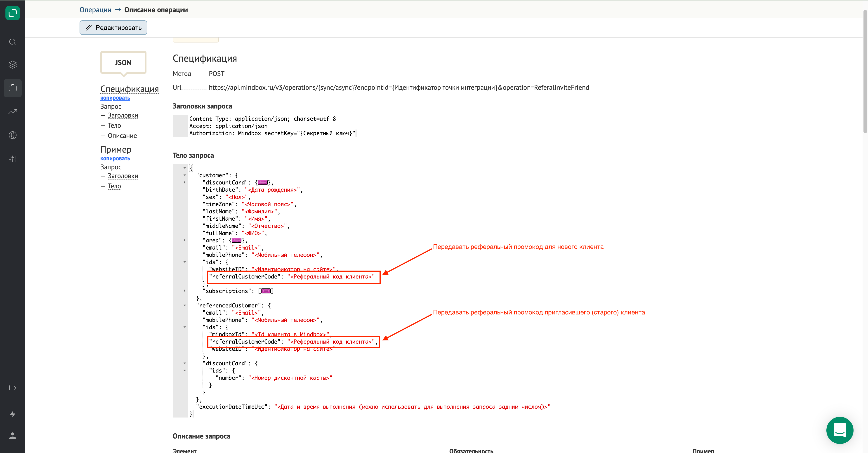Click the API Url text
Viewport: 868px width, 453px height.
(x=399, y=88)
